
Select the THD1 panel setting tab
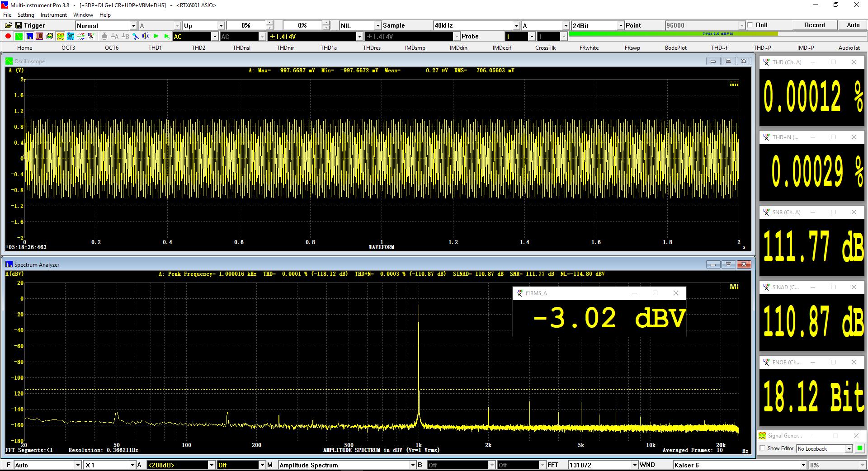point(155,48)
